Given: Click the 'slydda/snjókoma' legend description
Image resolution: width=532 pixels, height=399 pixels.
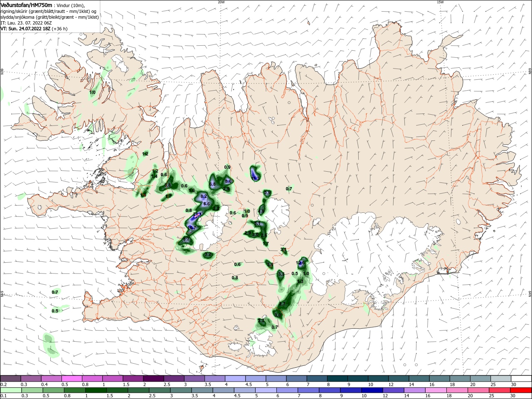Looking at the screenshot, I should pos(17,17).
